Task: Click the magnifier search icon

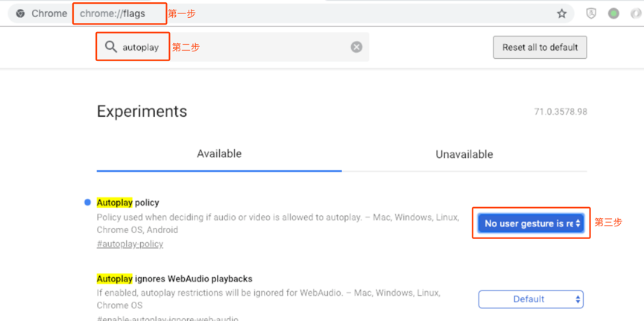Action: pos(110,47)
